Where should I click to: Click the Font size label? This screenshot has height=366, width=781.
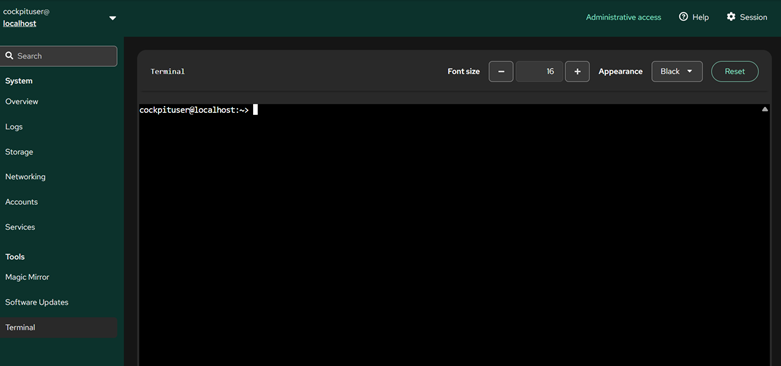[463, 72]
